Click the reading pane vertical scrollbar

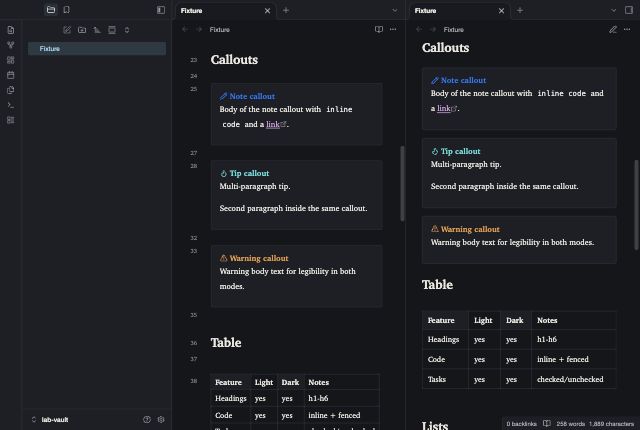pyautogui.click(x=636, y=205)
